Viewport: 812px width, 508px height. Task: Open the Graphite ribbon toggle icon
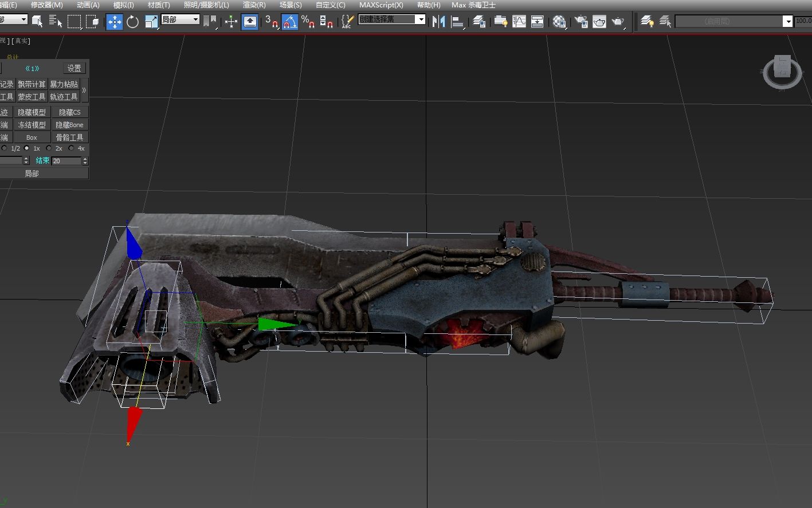[501, 22]
